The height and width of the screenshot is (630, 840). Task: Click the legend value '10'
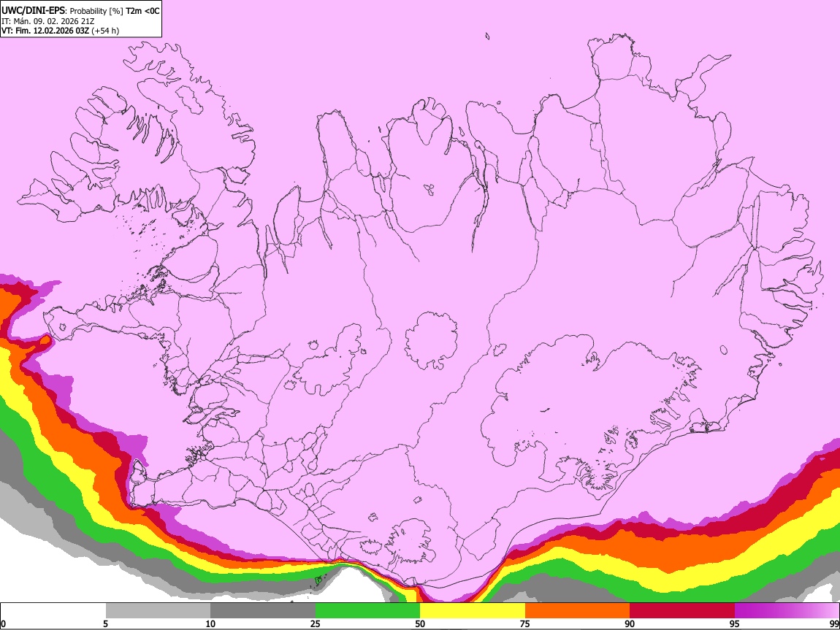(x=210, y=624)
